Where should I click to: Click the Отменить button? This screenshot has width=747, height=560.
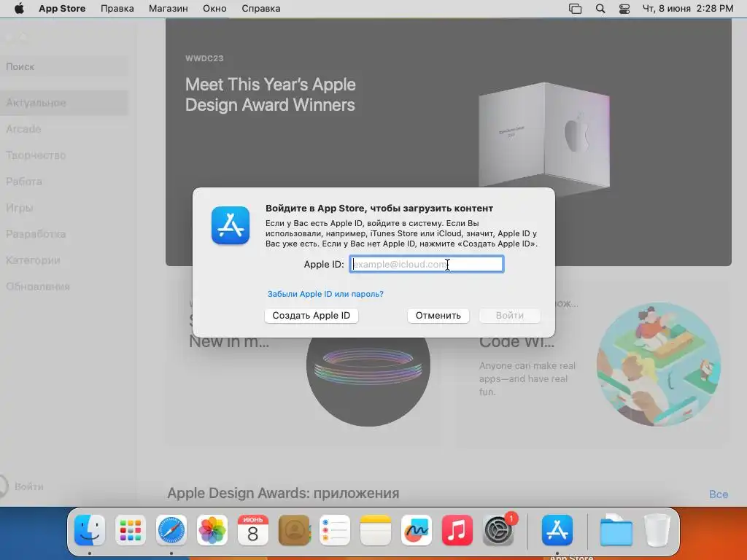[x=438, y=315]
